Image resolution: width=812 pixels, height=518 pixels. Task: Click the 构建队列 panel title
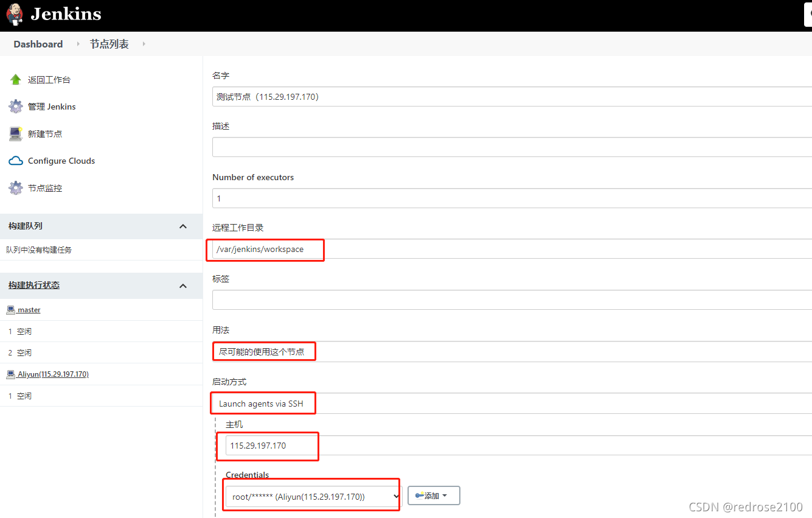pos(26,226)
